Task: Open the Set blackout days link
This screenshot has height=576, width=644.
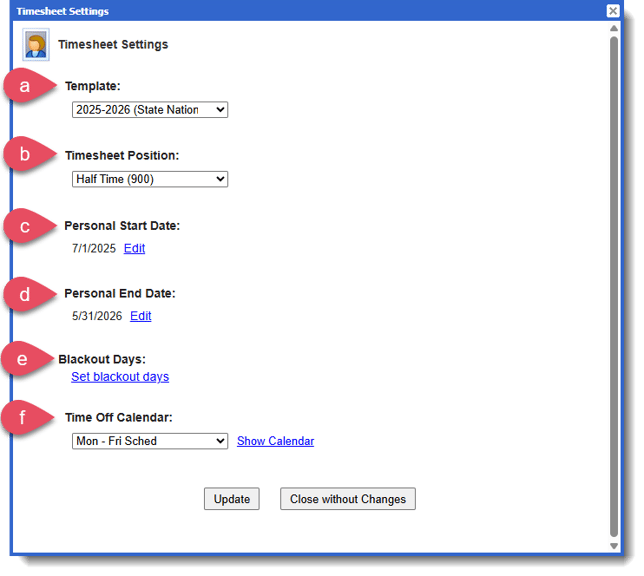Action: coord(120,377)
